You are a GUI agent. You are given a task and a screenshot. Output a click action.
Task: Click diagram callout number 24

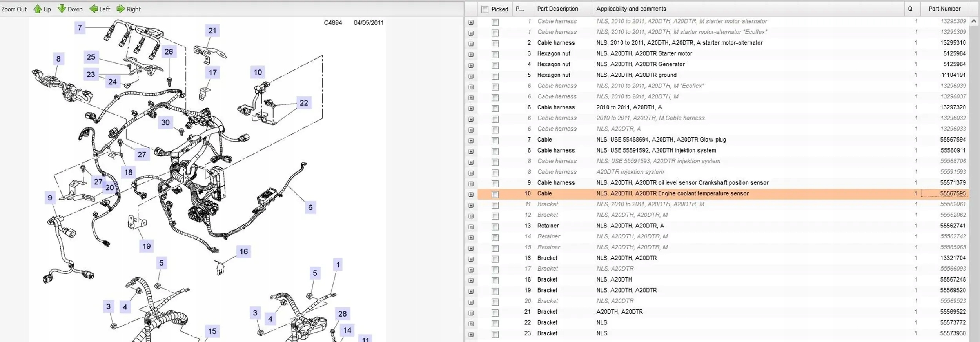113,82
